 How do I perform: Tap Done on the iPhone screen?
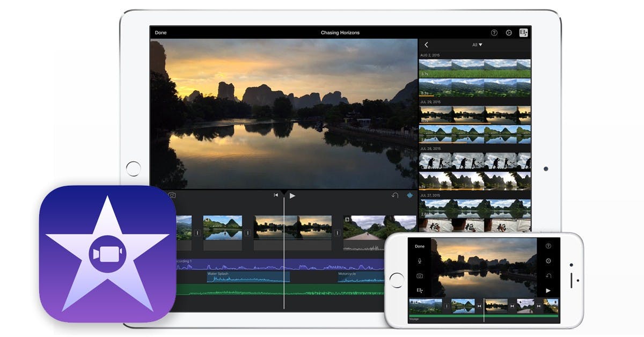click(420, 246)
